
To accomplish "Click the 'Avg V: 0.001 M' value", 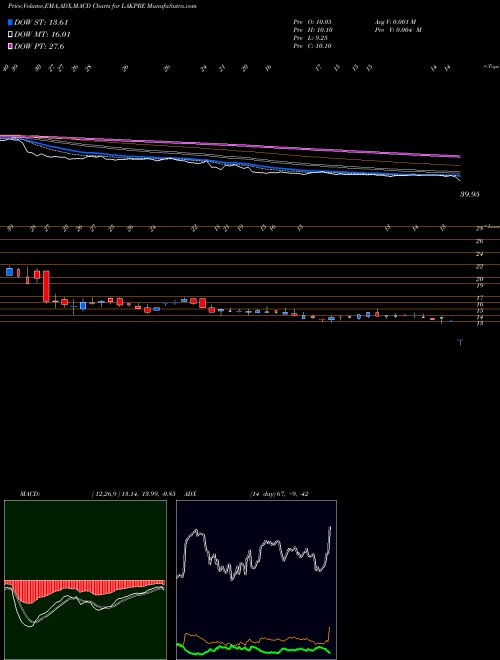I will point(395,21).
